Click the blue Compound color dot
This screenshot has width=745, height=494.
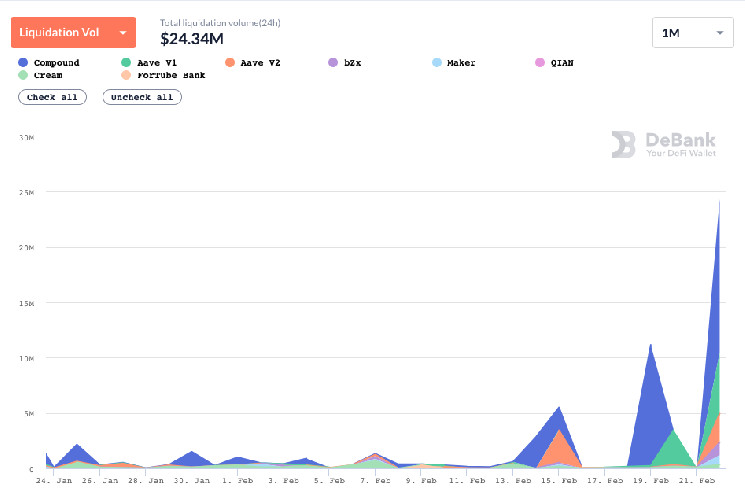tap(23, 63)
